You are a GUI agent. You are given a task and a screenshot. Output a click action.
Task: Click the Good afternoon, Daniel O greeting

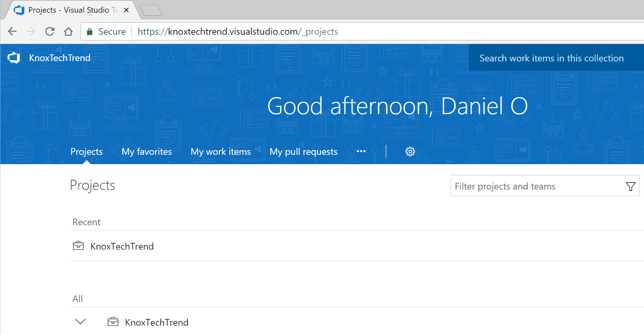coord(397,106)
